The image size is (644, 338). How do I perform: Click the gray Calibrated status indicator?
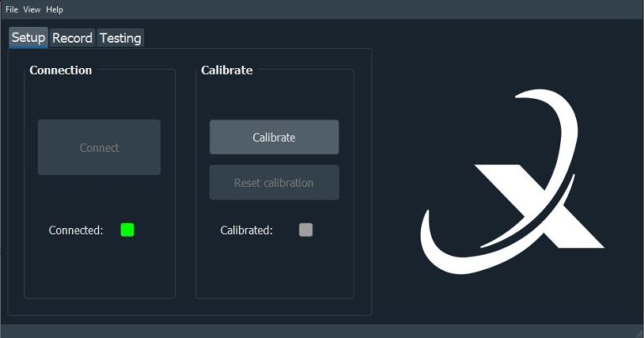(305, 230)
